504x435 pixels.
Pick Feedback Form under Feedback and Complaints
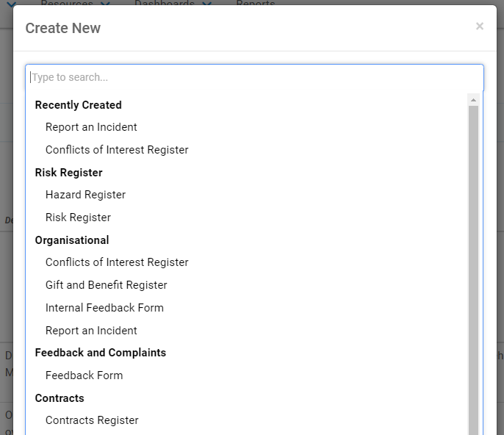click(84, 375)
